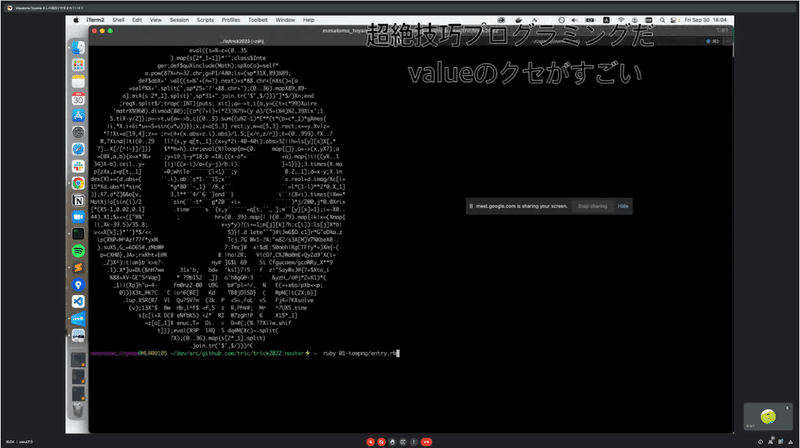Open the Shell menu
The image size is (800, 448).
click(x=118, y=20)
